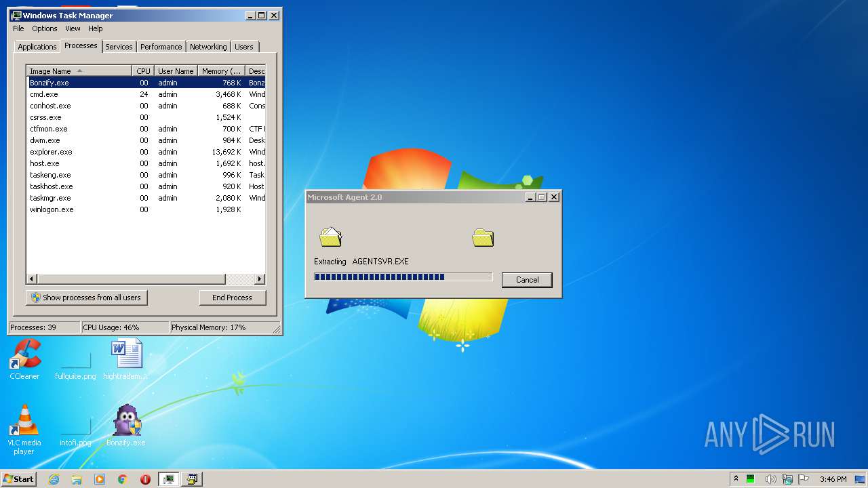Open the network tray icon
868x488 pixels.
point(787,479)
